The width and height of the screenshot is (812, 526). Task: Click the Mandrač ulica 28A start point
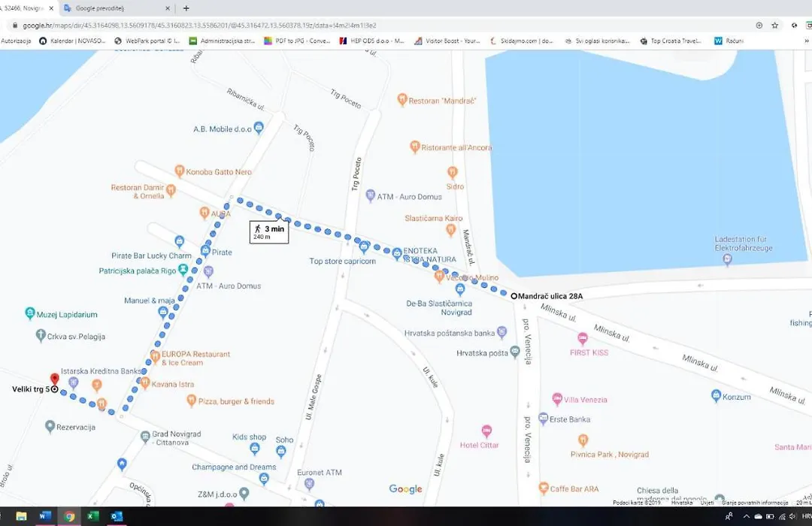tap(514, 296)
